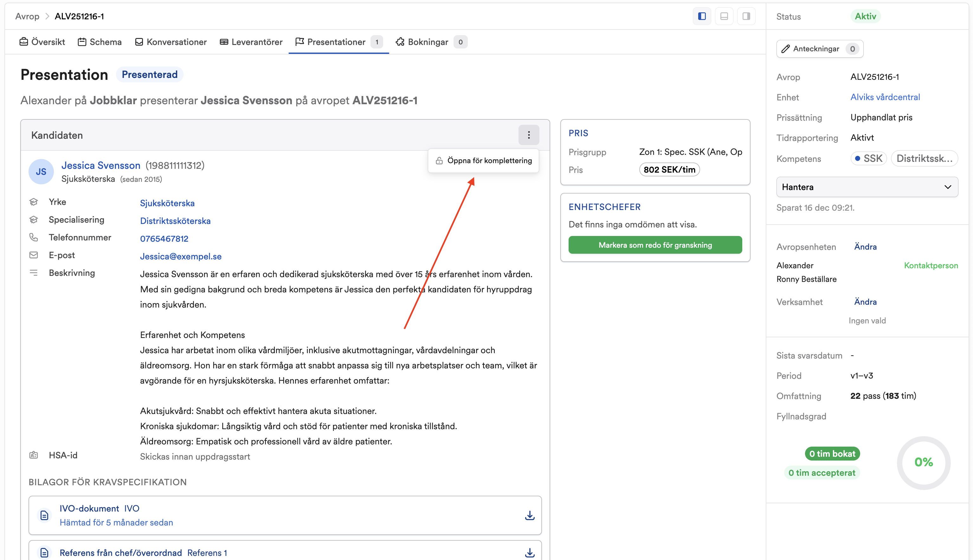Click the Jessica@exempel.se email link
973x560 pixels.
[181, 256]
